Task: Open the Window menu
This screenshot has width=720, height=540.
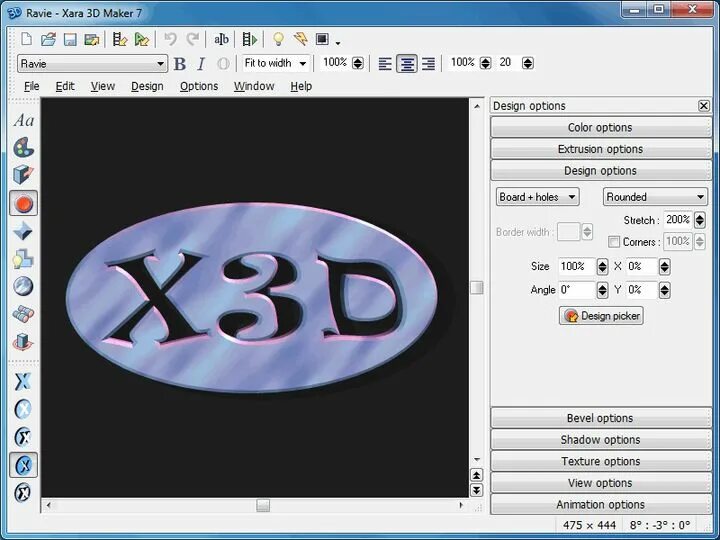Action: click(x=254, y=86)
